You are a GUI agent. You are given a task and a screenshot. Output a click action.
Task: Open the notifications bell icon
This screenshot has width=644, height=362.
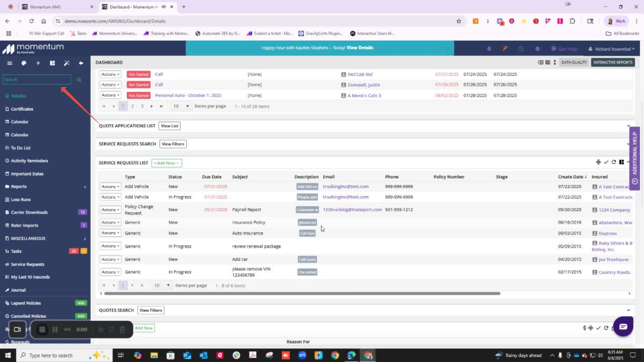point(489,49)
